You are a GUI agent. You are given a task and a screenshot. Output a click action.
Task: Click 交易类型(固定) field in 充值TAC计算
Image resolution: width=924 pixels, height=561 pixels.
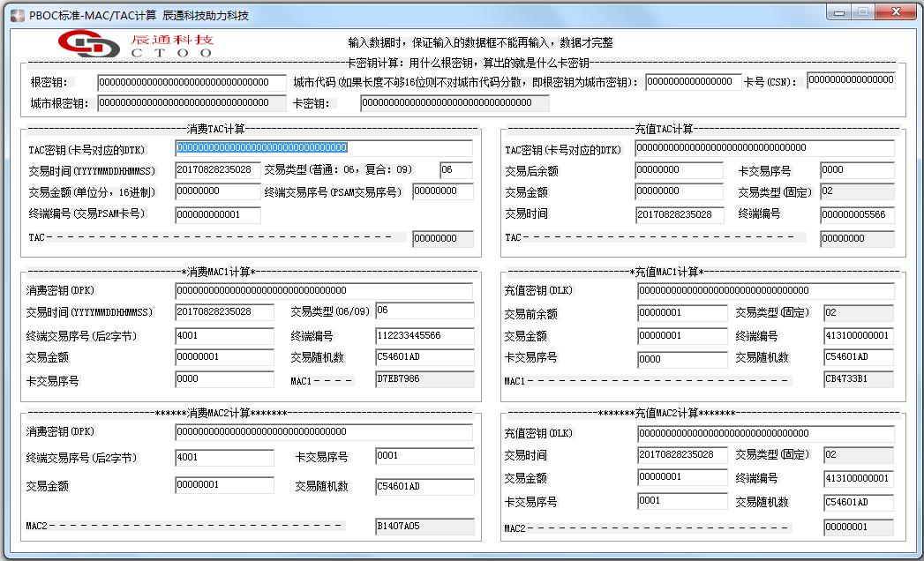click(x=858, y=191)
